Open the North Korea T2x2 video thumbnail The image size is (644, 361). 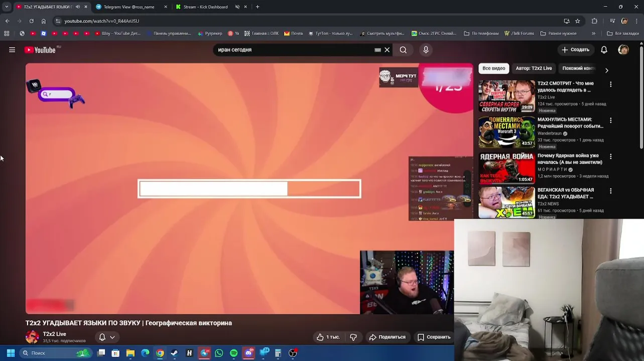[506, 96]
